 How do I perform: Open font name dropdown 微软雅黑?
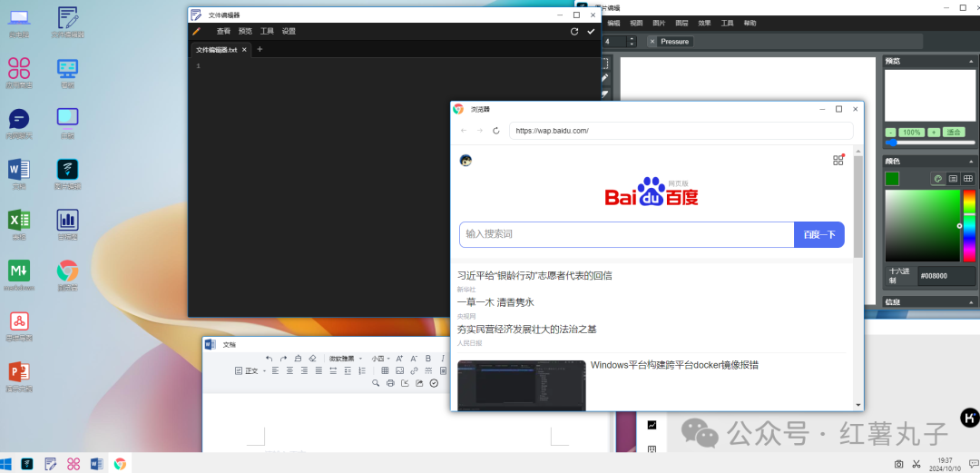346,359
